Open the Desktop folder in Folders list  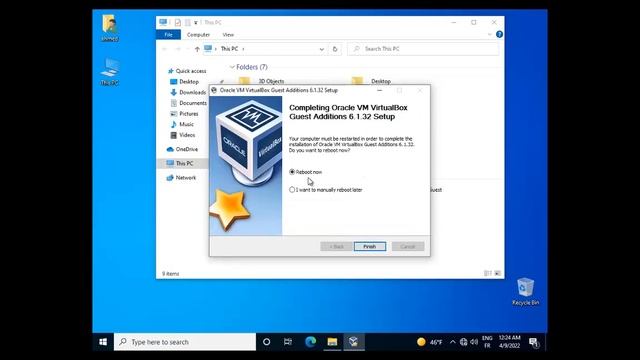point(371,81)
